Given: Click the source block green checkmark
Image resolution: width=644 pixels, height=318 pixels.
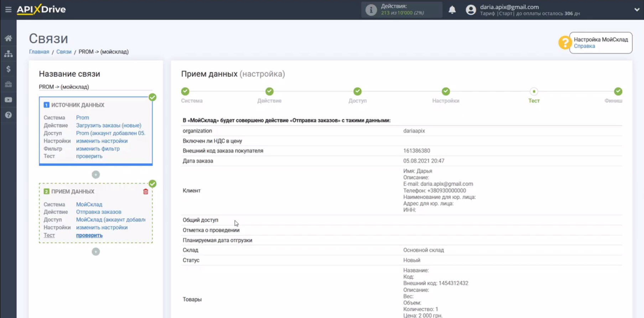Looking at the screenshot, I should (152, 97).
